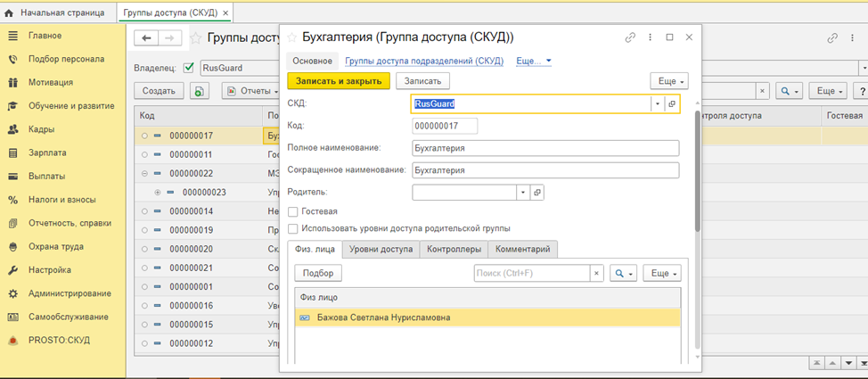Open Группы доступа подразделений (СКУД) link
Screen dimensions: 868x379
coord(424,61)
